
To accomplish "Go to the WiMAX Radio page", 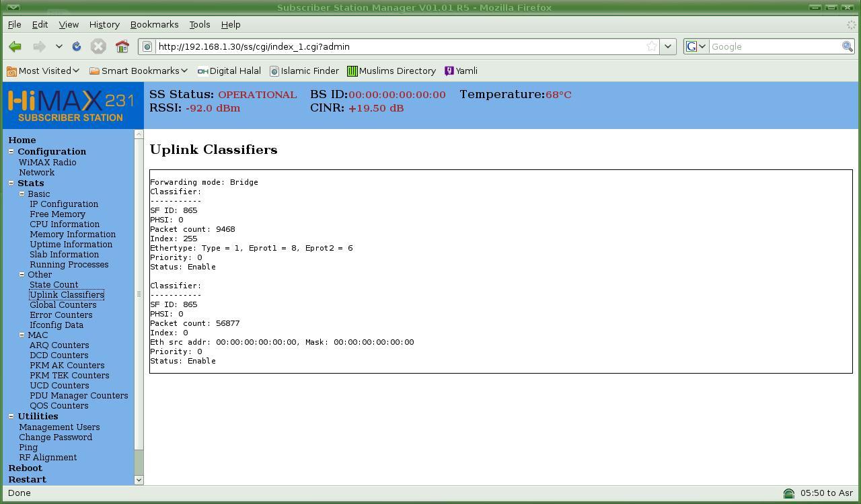I will [x=47, y=162].
